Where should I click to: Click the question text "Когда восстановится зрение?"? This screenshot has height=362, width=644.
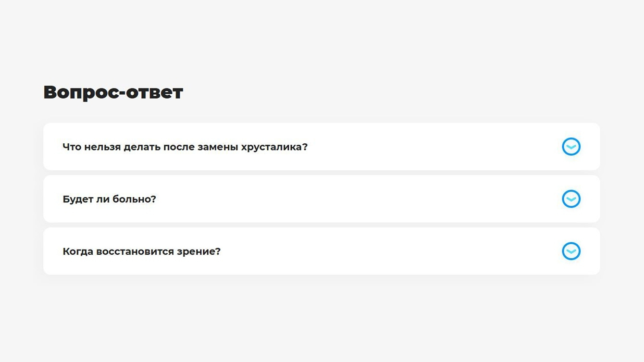pyautogui.click(x=141, y=251)
